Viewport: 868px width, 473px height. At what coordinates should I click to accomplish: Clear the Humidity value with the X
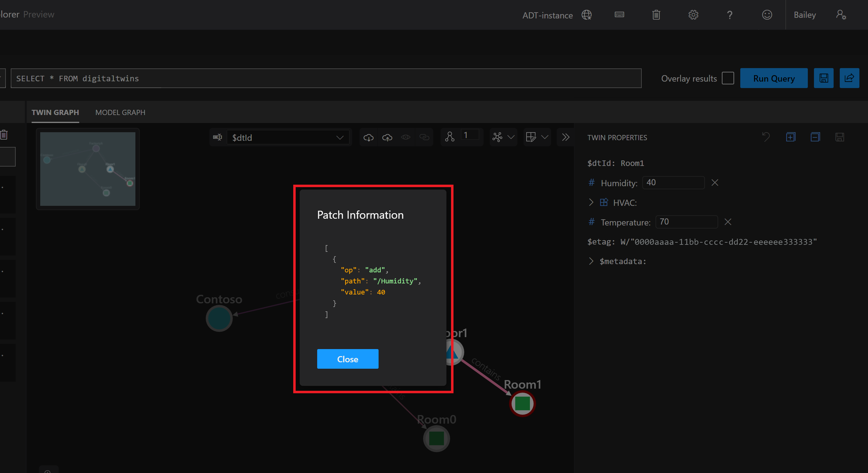click(715, 183)
